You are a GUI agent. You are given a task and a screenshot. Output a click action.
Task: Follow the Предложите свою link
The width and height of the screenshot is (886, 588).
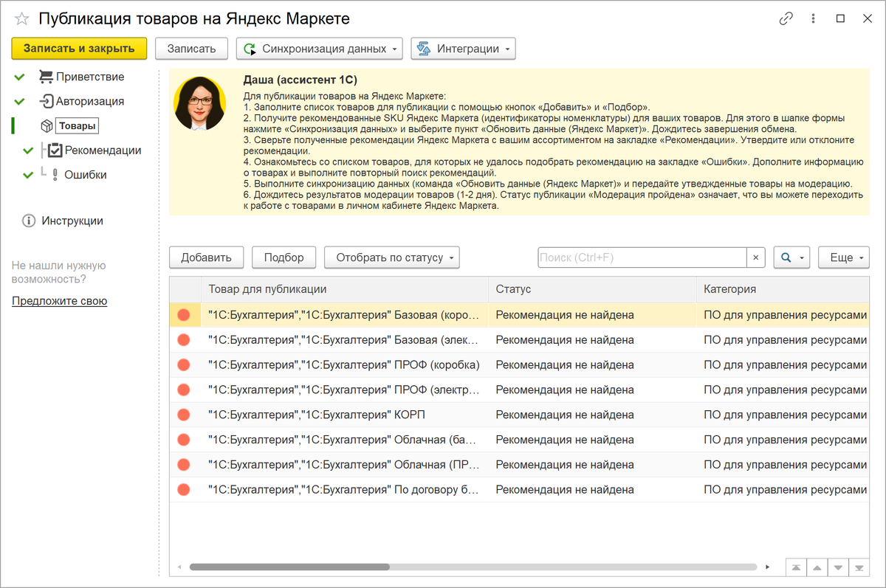[59, 301]
